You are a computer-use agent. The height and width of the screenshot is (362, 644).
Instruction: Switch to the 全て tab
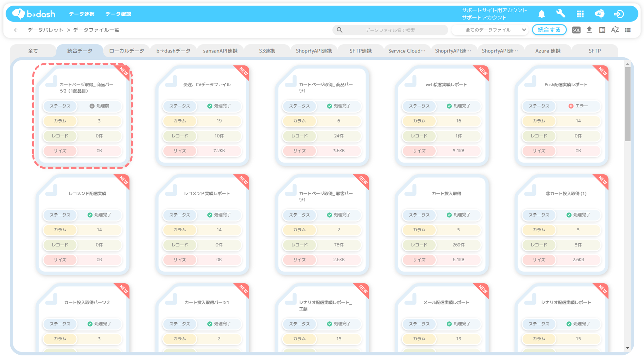(x=33, y=51)
